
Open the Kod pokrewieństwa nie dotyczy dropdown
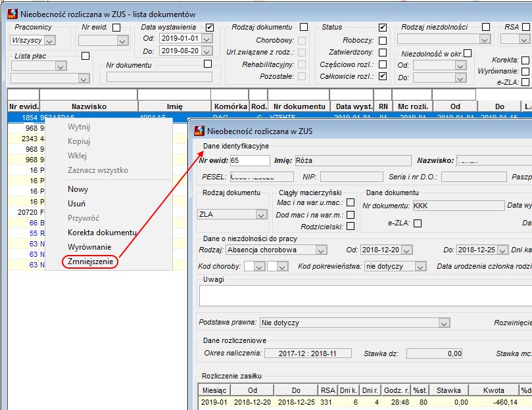tap(420, 267)
